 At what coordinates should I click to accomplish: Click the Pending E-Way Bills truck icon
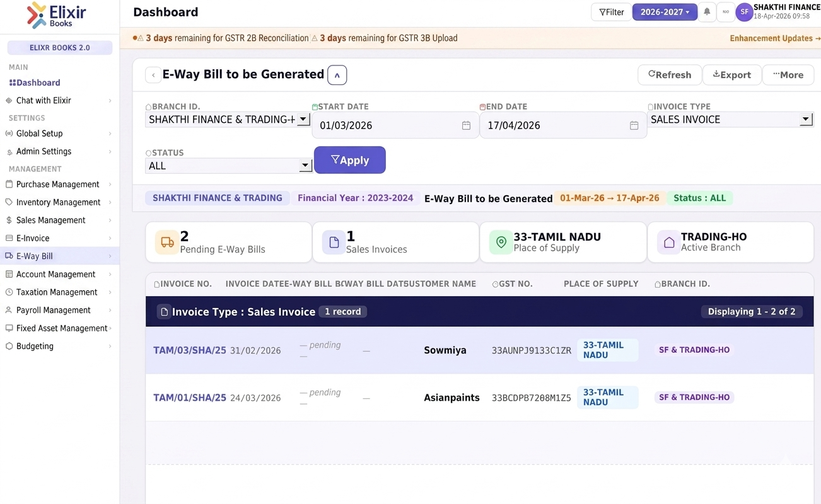[167, 242]
